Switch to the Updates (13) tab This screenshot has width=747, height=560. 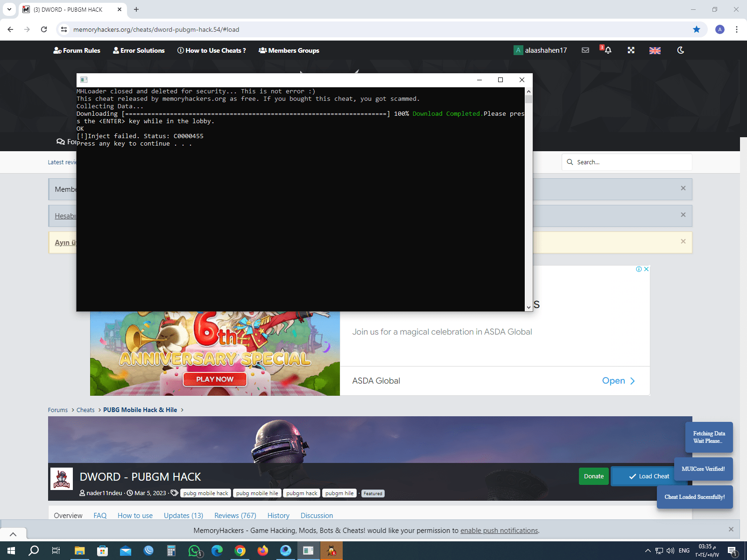point(183,515)
